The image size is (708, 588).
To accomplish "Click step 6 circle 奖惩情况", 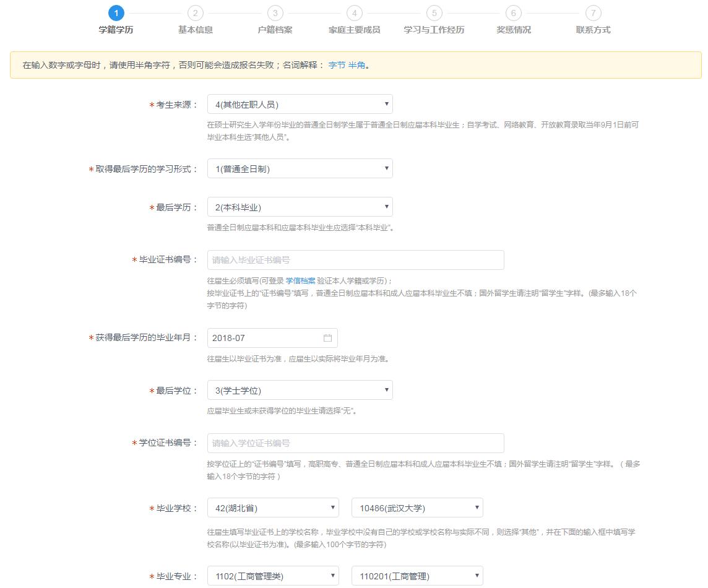I will point(513,13).
